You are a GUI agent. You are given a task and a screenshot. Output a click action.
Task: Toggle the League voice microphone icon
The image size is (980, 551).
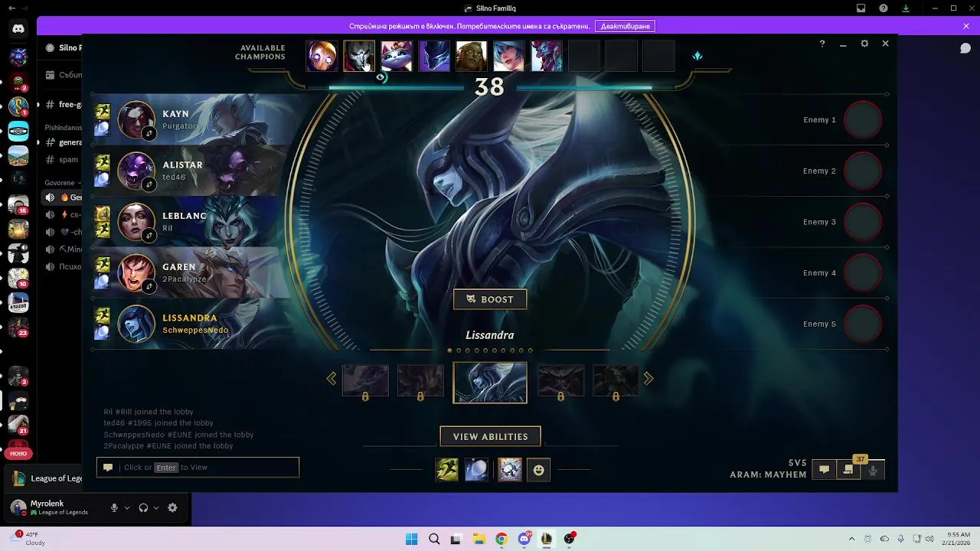873,470
